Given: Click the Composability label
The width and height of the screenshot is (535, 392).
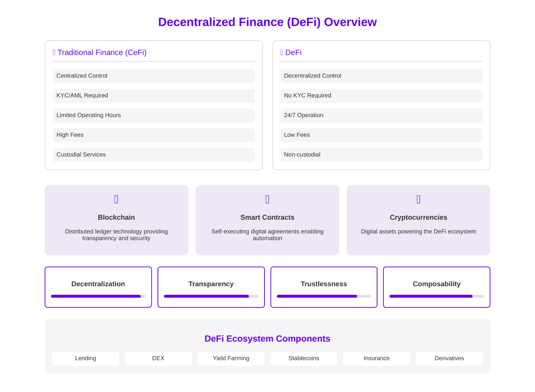Looking at the screenshot, I should 437,284.
